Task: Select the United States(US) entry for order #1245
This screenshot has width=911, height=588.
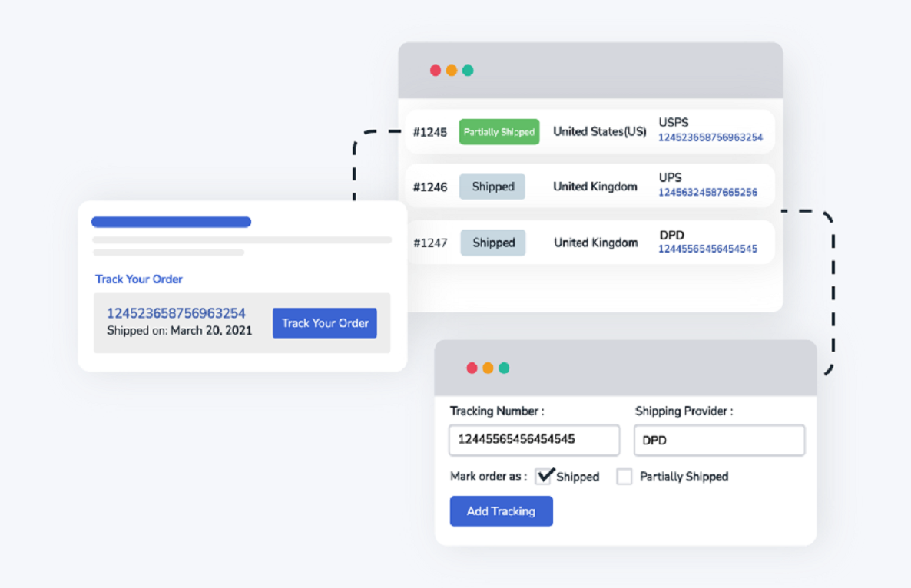Action: (599, 131)
